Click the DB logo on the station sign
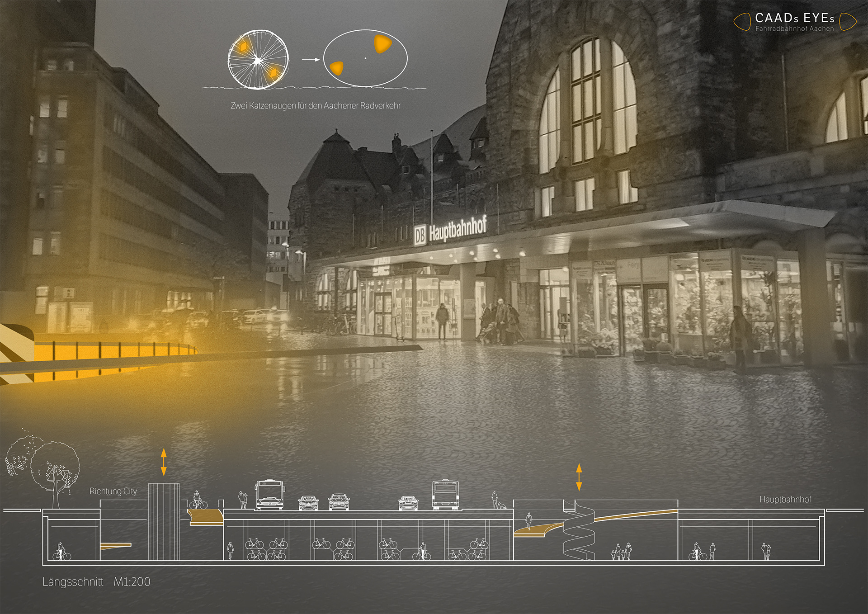Viewport: 868px width, 614px height. pyautogui.click(x=420, y=236)
